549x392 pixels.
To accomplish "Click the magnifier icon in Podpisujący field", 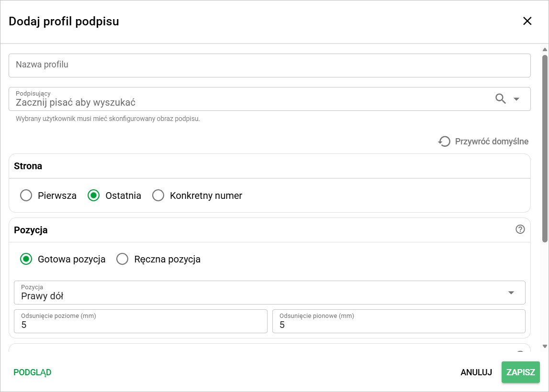I will point(501,99).
